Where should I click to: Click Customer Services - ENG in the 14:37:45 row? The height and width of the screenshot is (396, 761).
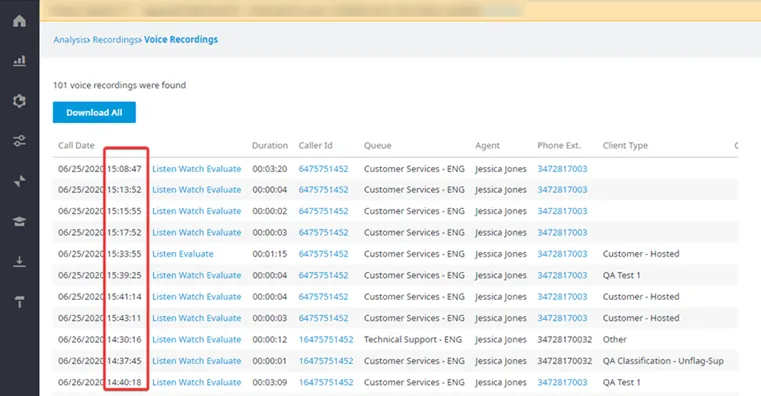[414, 361]
